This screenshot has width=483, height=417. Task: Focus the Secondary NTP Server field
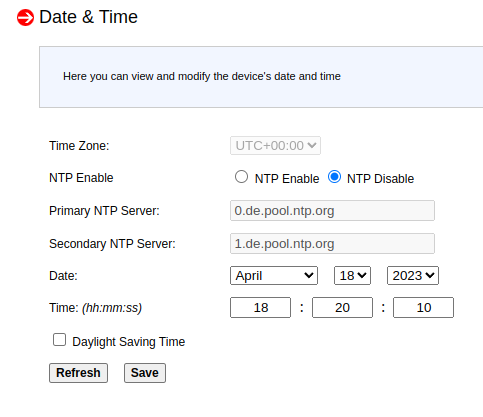point(332,243)
